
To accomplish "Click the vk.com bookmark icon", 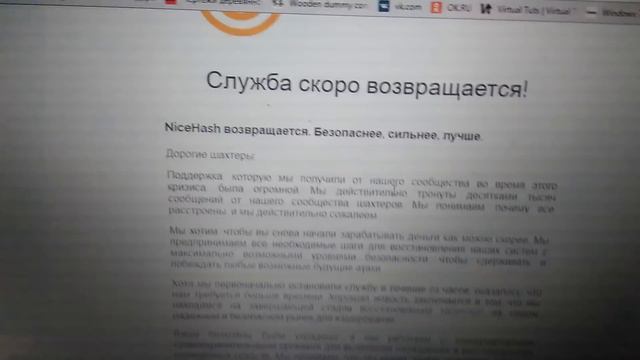I will tap(384, 6).
